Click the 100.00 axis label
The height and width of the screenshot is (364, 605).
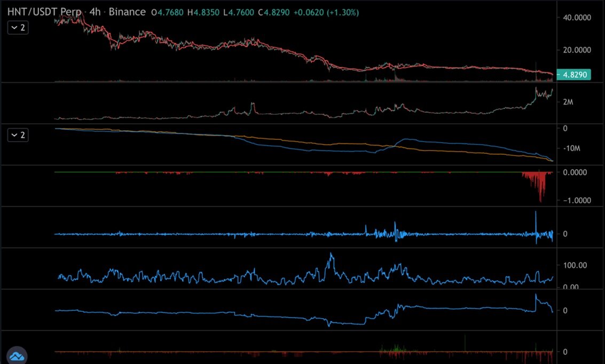coord(575,265)
